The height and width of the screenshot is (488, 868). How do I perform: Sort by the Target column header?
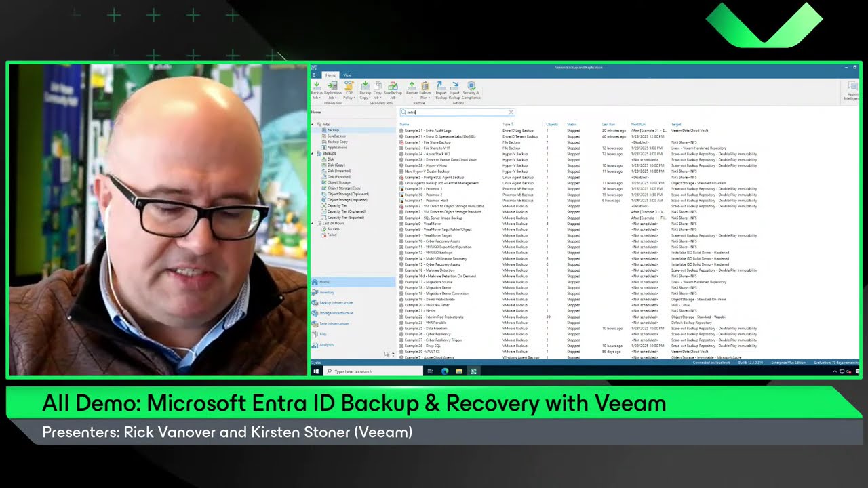(x=676, y=125)
